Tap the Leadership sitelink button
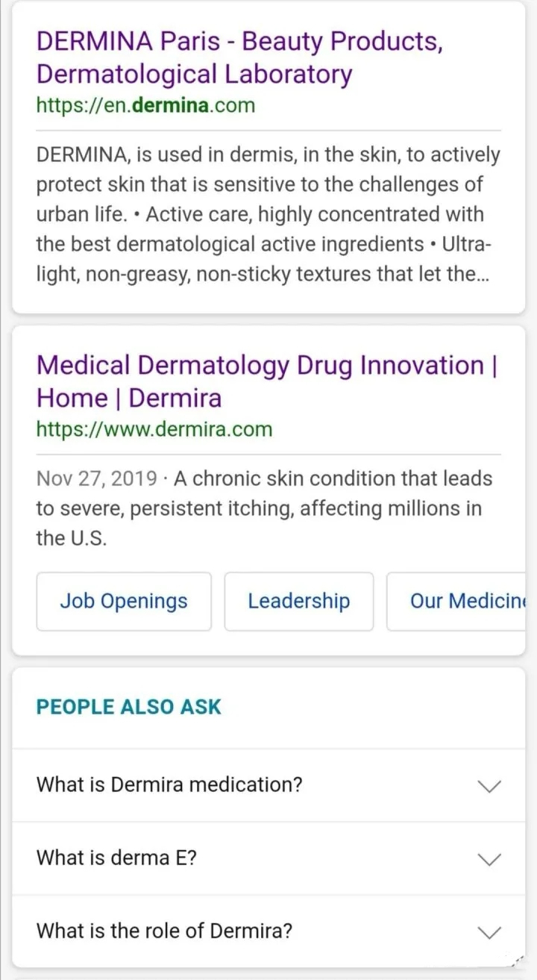This screenshot has height=980, width=537. click(x=298, y=601)
